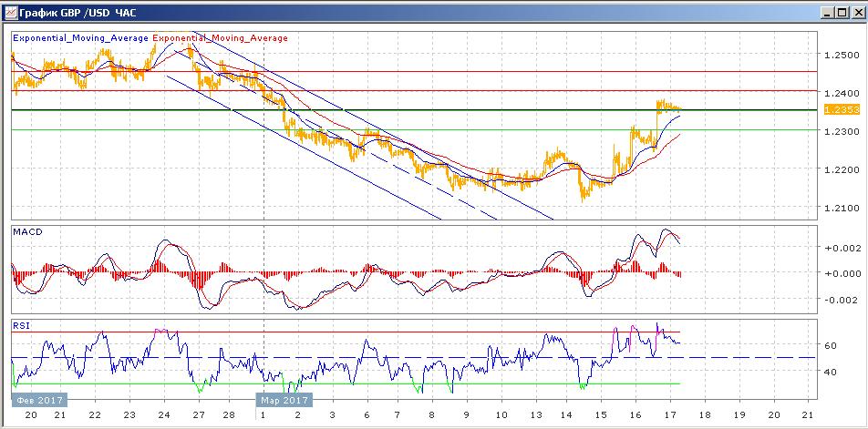The image size is (868, 429).
Task: Click the MACD +0.000 axis label
Action: 842,273
